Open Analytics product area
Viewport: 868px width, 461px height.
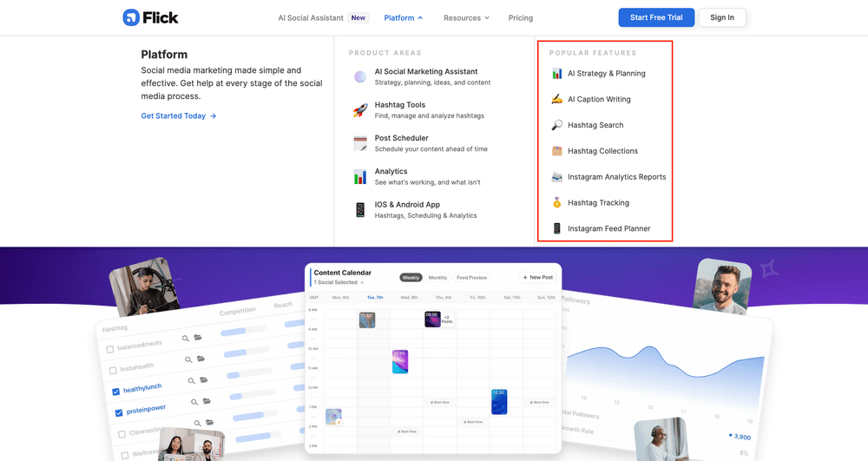click(x=391, y=171)
